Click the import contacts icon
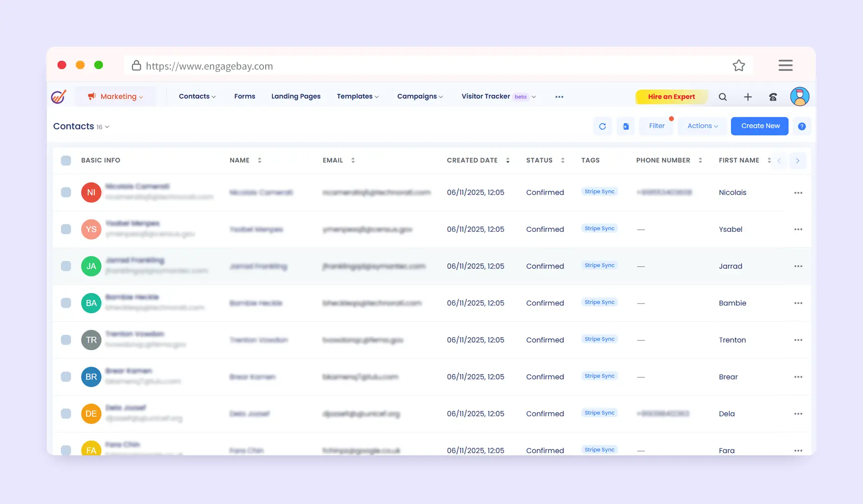The width and height of the screenshot is (863, 504). tap(626, 126)
